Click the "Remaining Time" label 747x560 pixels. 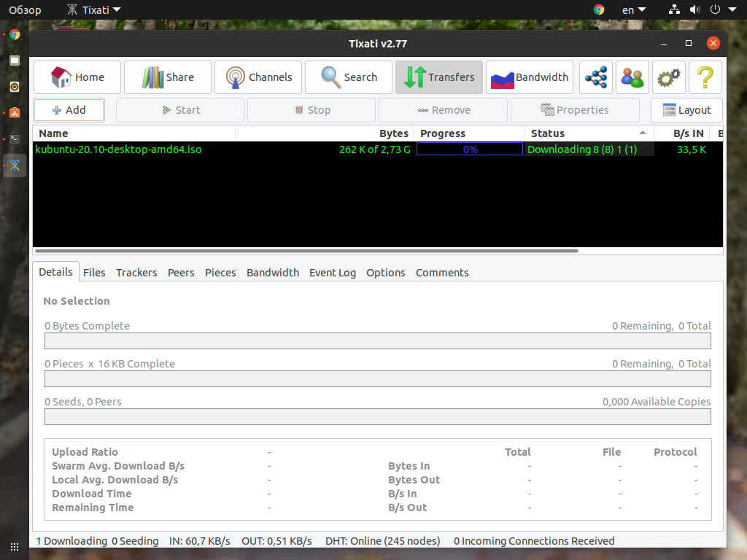click(x=93, y=507)
